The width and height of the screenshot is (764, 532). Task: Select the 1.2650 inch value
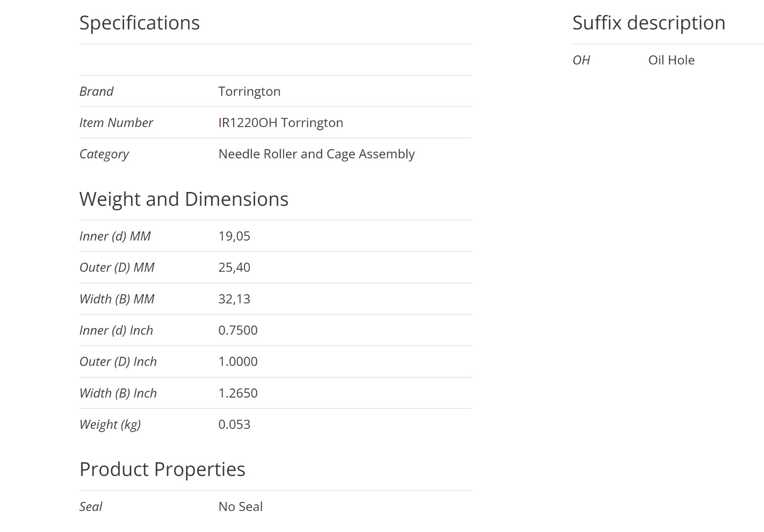[x=238, y=393]
